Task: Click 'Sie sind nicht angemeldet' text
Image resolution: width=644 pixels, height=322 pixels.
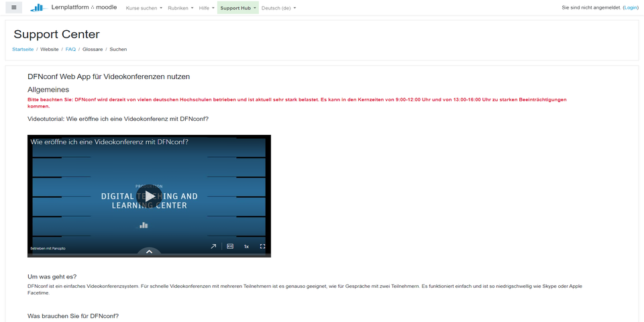Action: coord(592,8)
